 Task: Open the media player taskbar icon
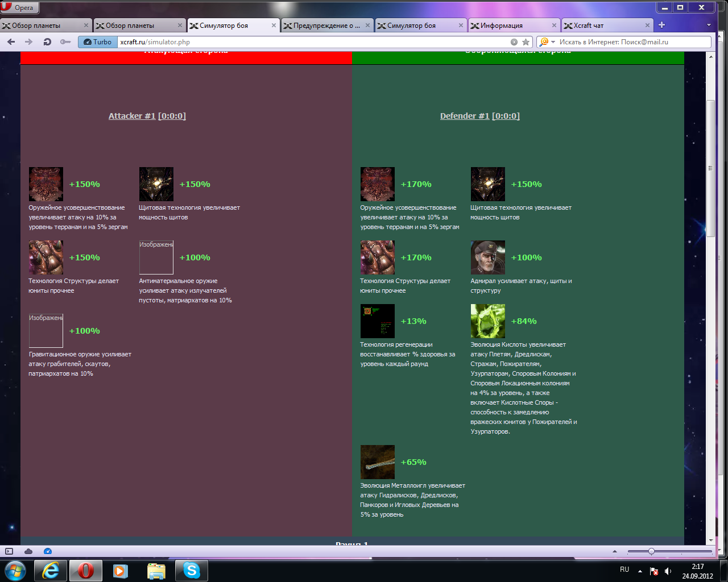121,571
